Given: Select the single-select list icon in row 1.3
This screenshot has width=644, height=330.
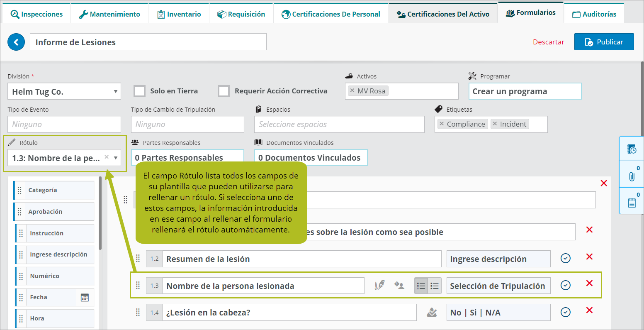Looking at the screenshot, I should click(x=421, y=286).
